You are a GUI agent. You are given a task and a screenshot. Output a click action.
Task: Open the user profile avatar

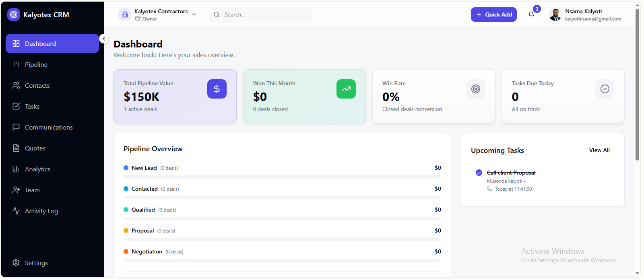[x=555, y=14]
